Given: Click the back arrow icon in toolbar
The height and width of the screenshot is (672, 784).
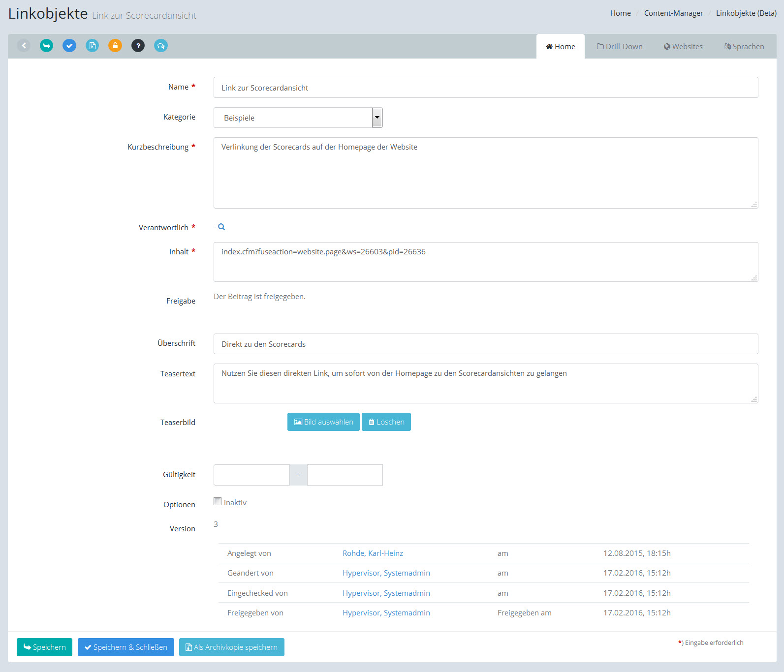Looking at the screenshot, I should [x=24, y=46].
